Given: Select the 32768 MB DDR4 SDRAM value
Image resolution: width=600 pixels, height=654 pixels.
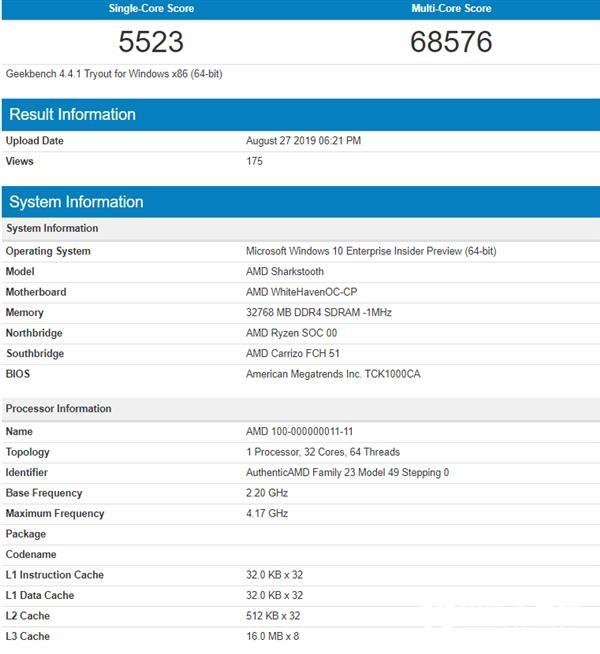Looking at the screenshot, I should point(319,312).
